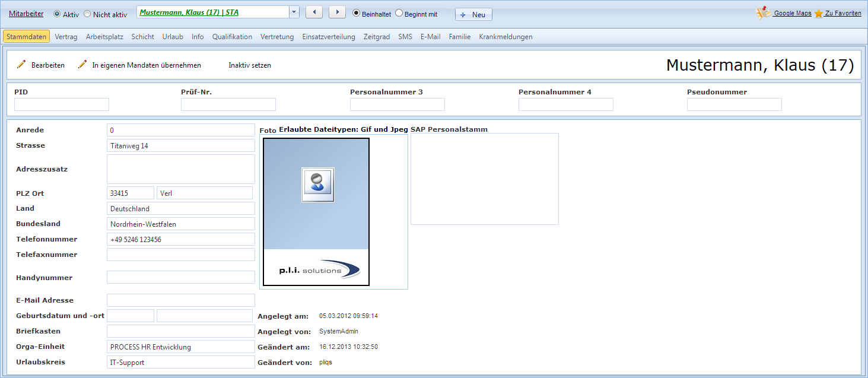Click the Neu button

[473, 14]
